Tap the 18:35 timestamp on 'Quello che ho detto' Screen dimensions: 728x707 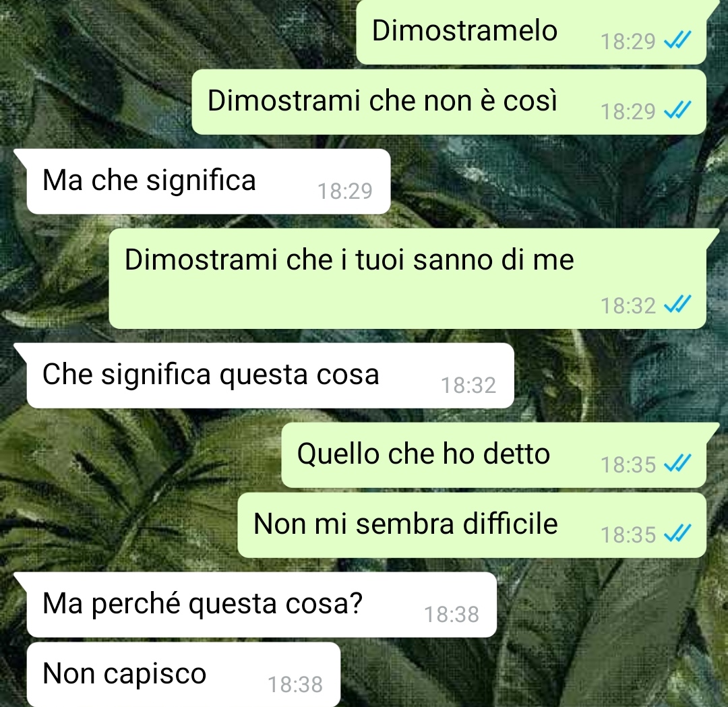point(628,464)
